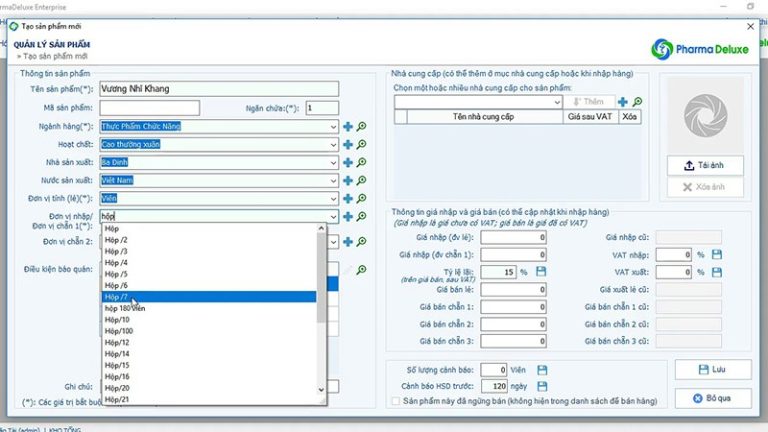Viewport: 768px width, 432px height.
Task: Click save icon beside Cảnh báo HSD trước
Action: click(x=541, y=386)
